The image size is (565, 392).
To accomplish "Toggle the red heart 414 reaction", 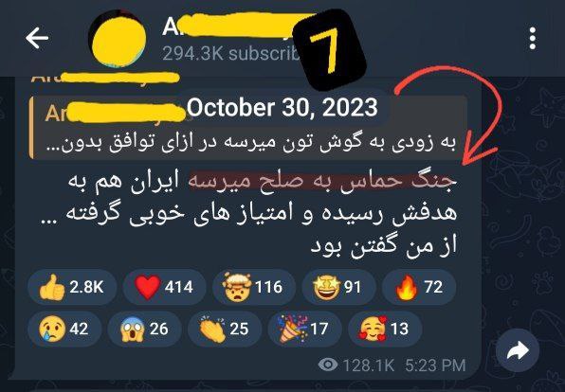I will 164,287.
